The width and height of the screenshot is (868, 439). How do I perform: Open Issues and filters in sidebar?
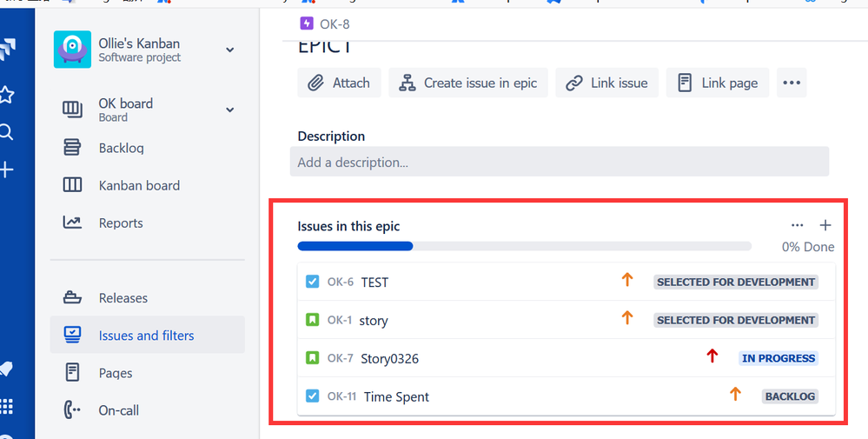[x=147, y=335]
